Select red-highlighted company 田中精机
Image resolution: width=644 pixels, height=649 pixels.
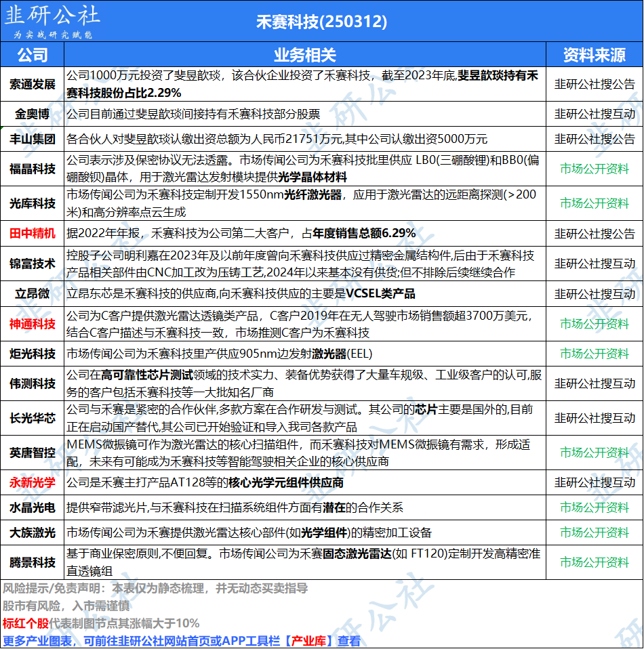[x=33, y=234]
